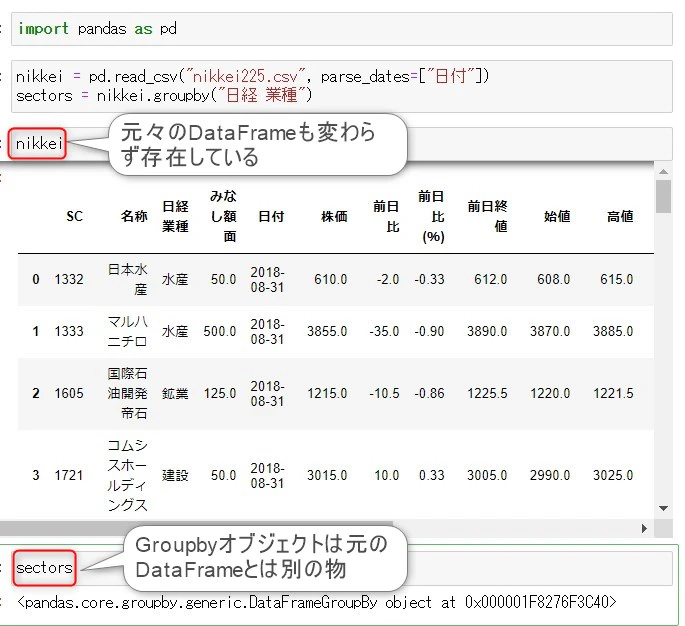
Task: Click SC value 1333
Action: click(69, 331)
